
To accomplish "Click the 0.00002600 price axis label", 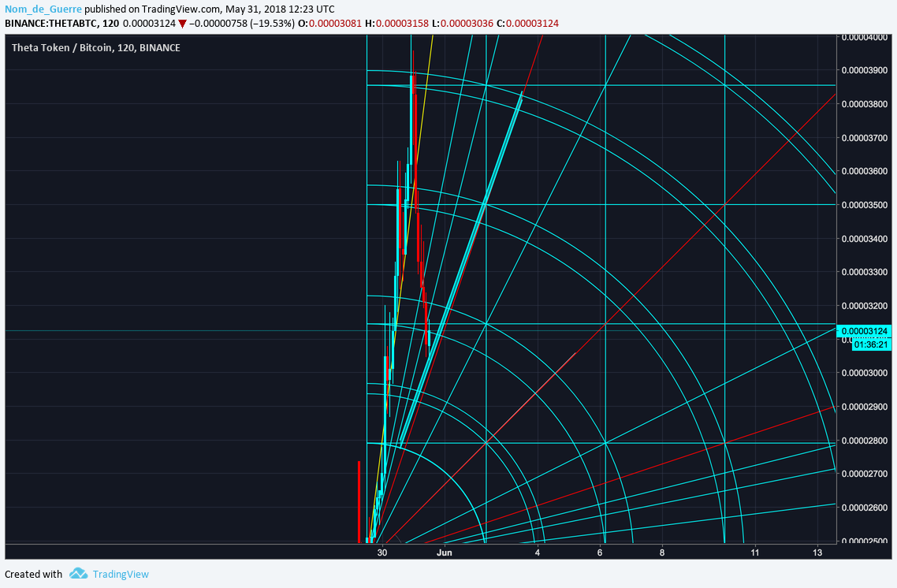I will (865, 508).
